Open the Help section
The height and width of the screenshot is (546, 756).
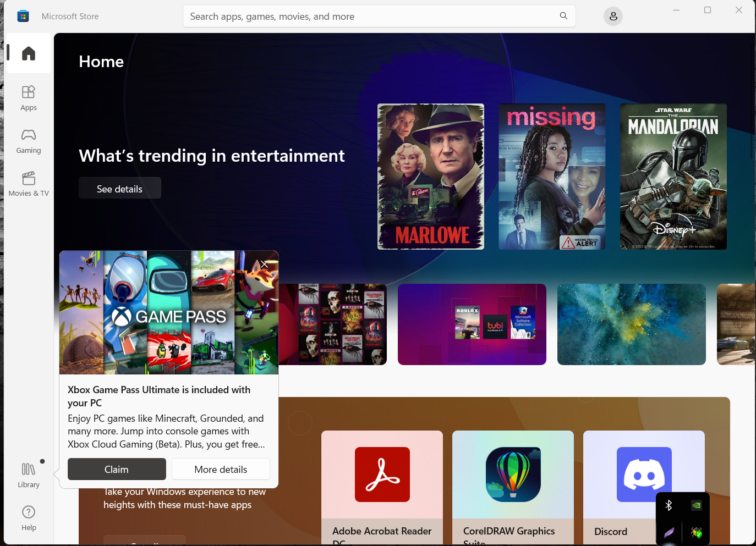[x=29, y=519]
